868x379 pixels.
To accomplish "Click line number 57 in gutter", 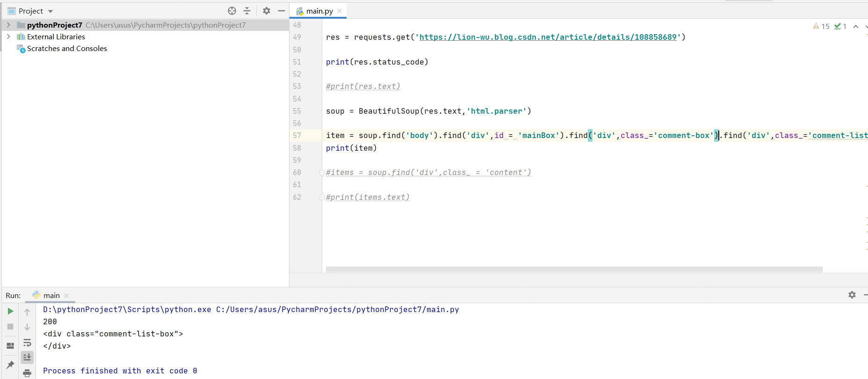I will (297, 135).
